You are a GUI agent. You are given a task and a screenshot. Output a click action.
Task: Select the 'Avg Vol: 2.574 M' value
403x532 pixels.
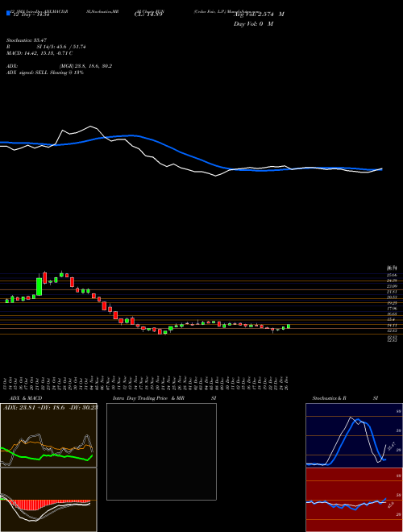click(x=259, y=15)
